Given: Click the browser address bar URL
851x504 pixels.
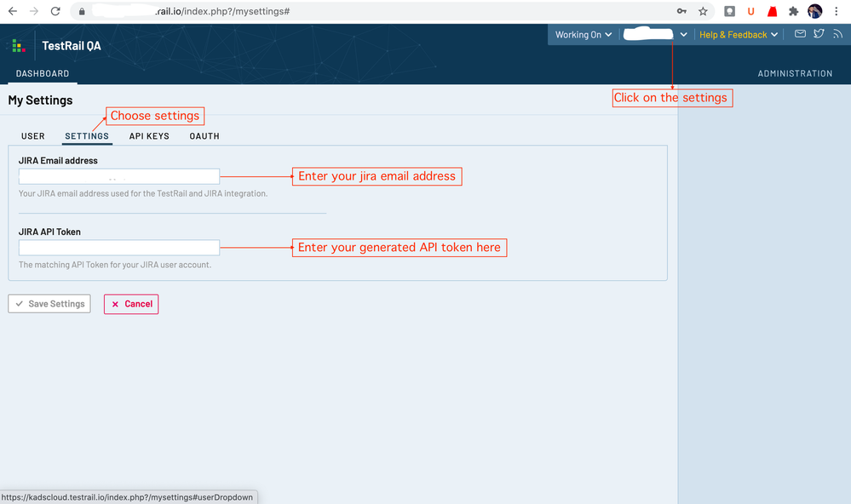Looking at the screenshot, I should (222, 11).
